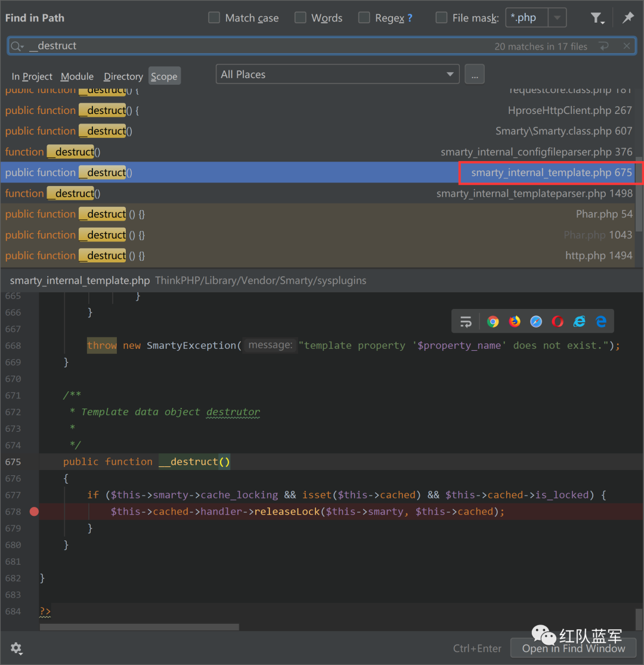Click line number 675 in gutter
Screen dimensions: 644x665
(x=13, y=462)
